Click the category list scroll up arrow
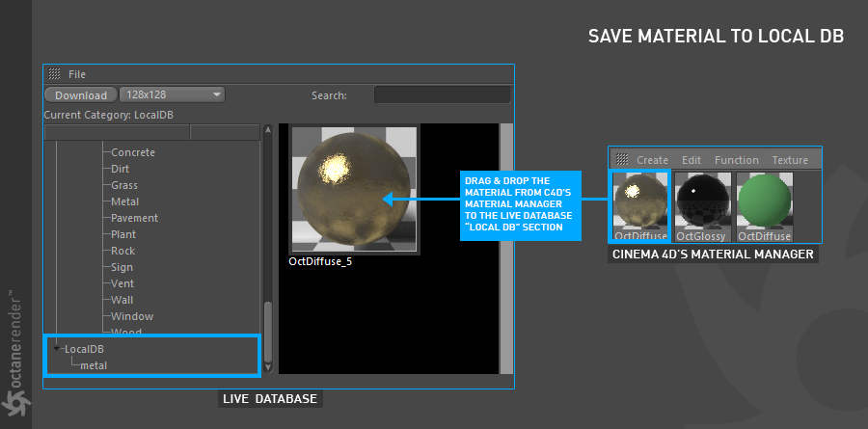 coord(268,130)
